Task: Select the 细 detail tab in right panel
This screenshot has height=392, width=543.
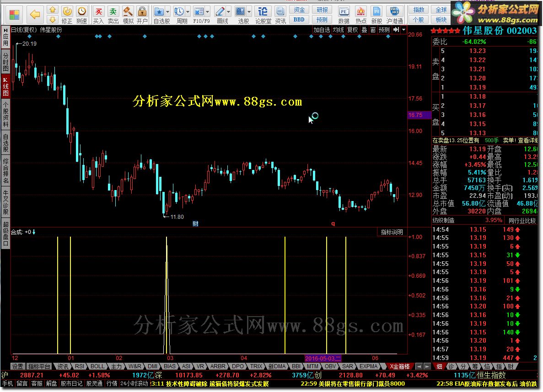Action: point(439,366)
